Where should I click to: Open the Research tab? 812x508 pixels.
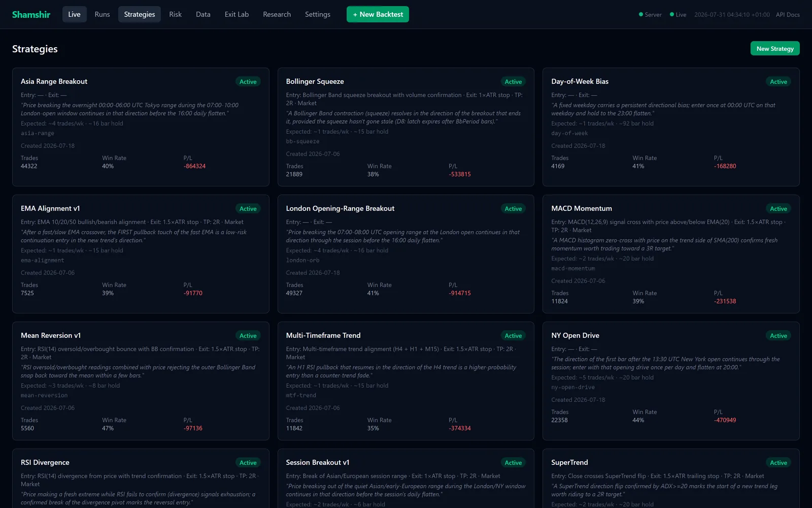click(277, 14)
